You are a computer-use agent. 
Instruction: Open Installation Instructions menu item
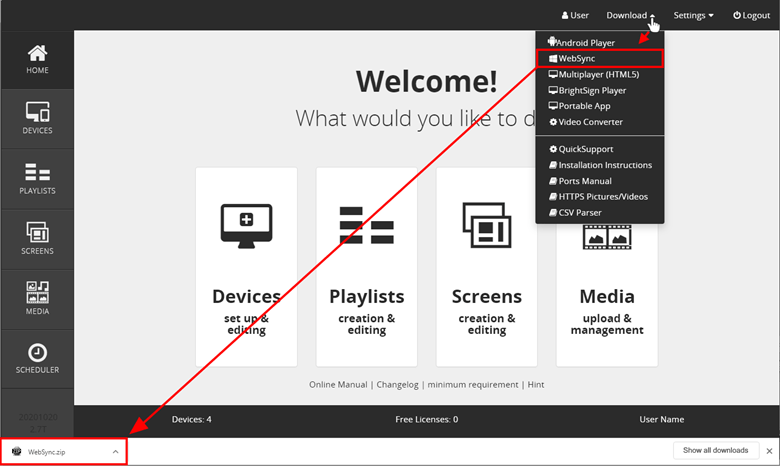[604, 165]
